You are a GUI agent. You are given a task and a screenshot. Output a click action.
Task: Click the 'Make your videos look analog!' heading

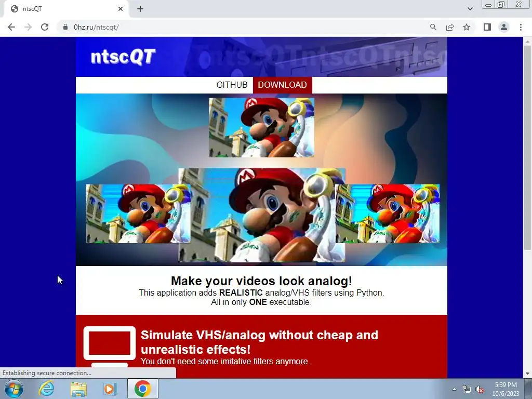pos(261,281)
